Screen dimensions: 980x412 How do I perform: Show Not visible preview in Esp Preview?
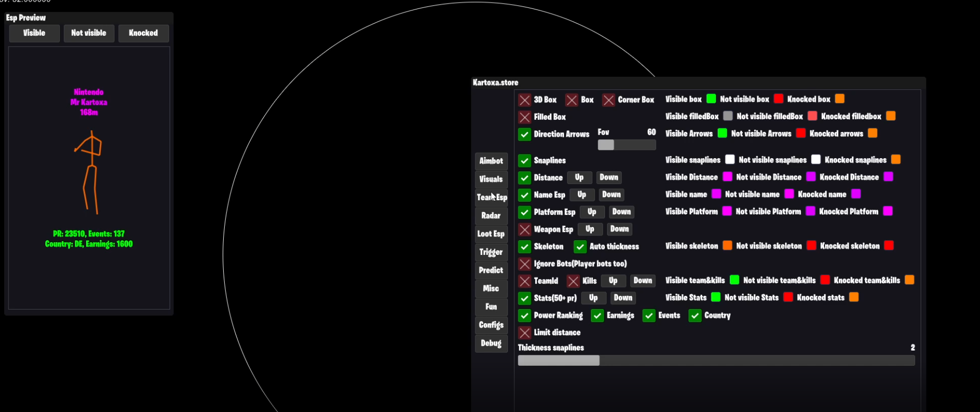(x=89, y=33)
